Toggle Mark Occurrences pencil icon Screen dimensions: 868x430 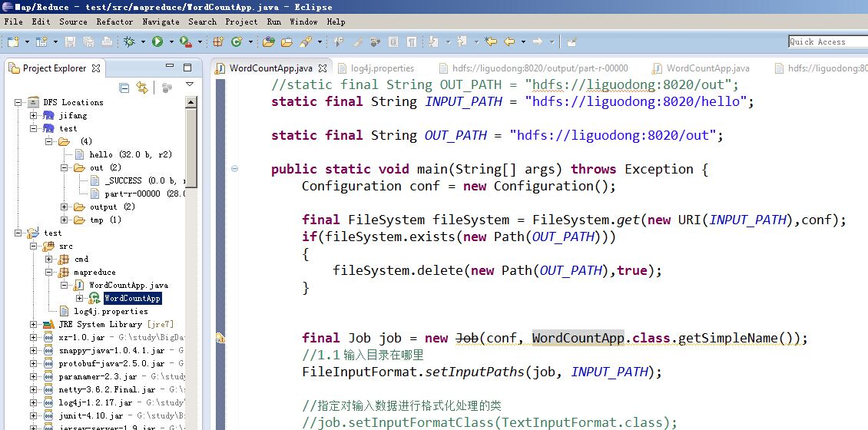[x=358, y=41]
